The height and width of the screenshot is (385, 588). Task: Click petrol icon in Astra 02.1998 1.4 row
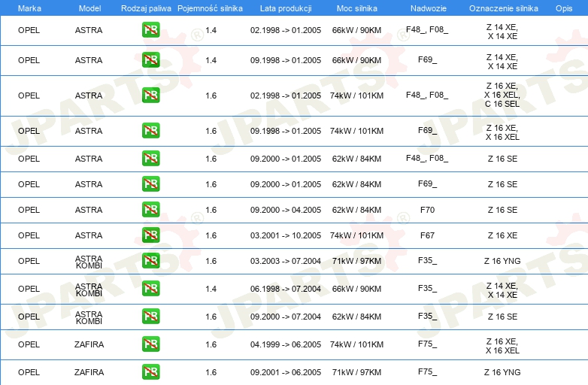click(150, 30)
